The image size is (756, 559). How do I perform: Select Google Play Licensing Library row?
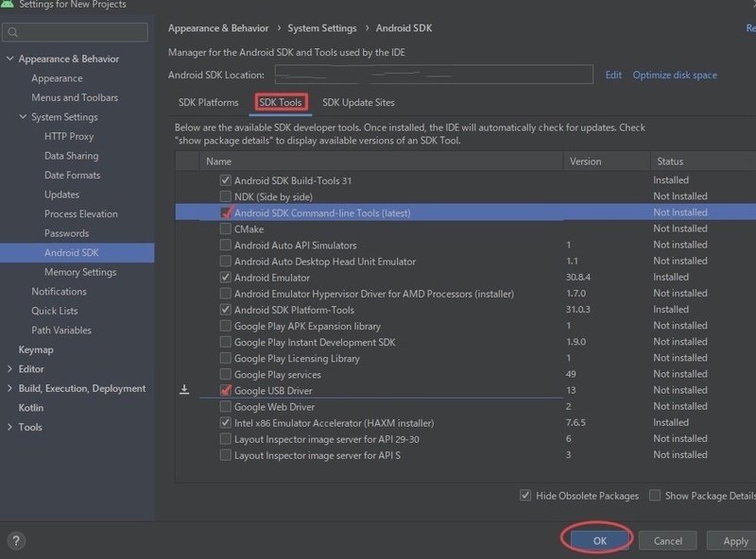[465, 358]
